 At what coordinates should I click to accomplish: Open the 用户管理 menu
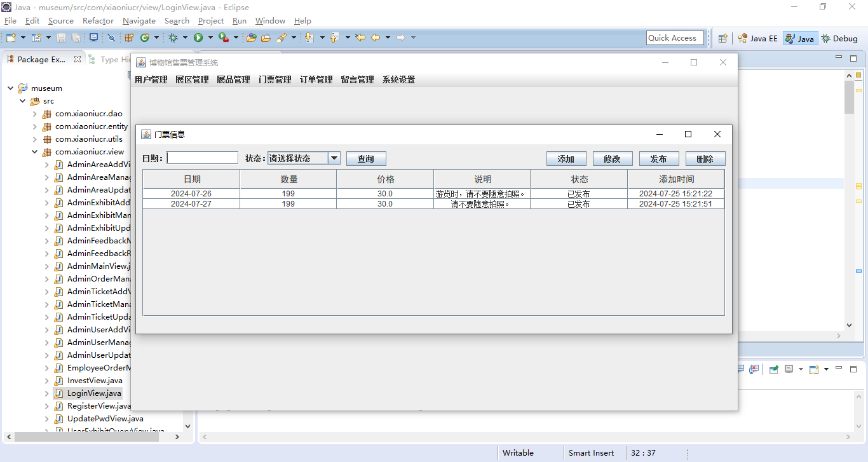151,80
